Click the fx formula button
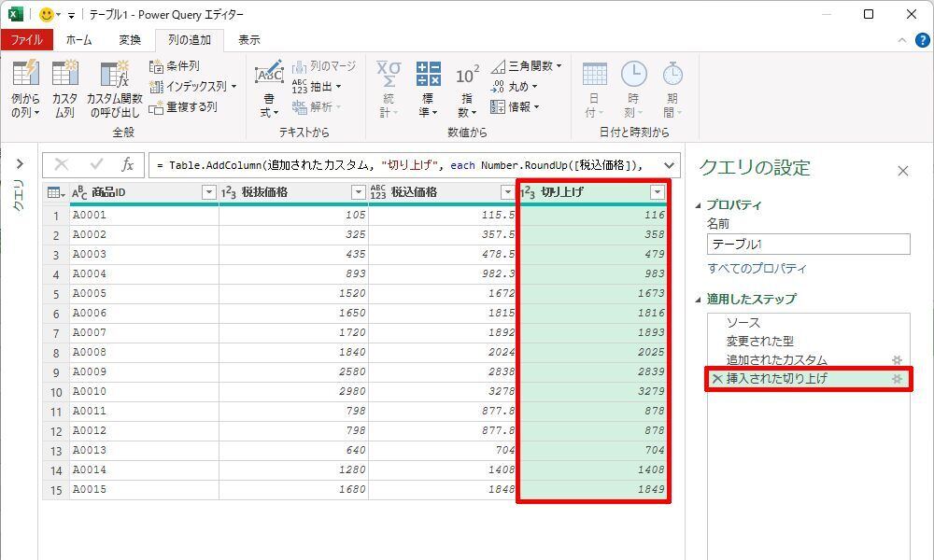934x560 pixels. (x=127, y=165)
